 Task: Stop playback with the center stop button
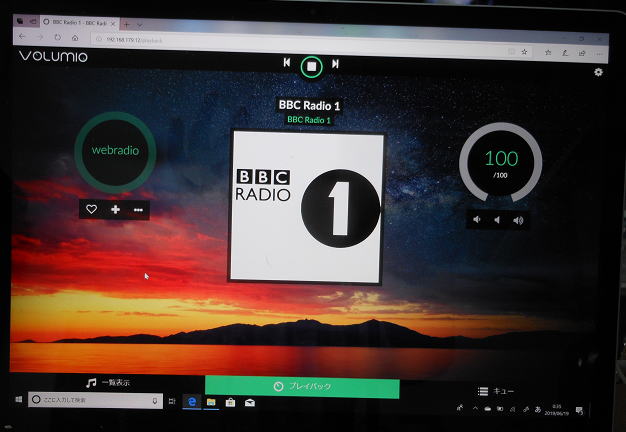[311, 67]
